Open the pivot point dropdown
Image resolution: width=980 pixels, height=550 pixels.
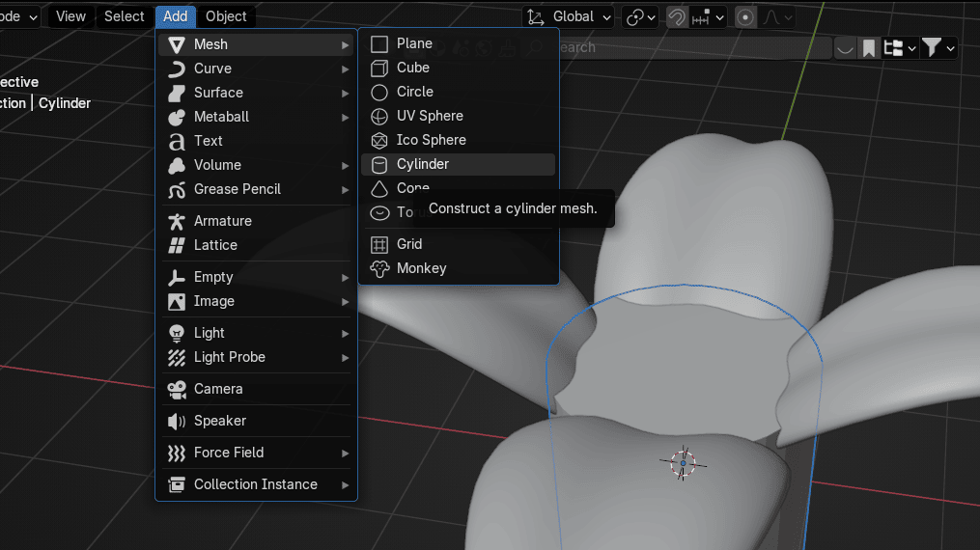pos(640,17)
